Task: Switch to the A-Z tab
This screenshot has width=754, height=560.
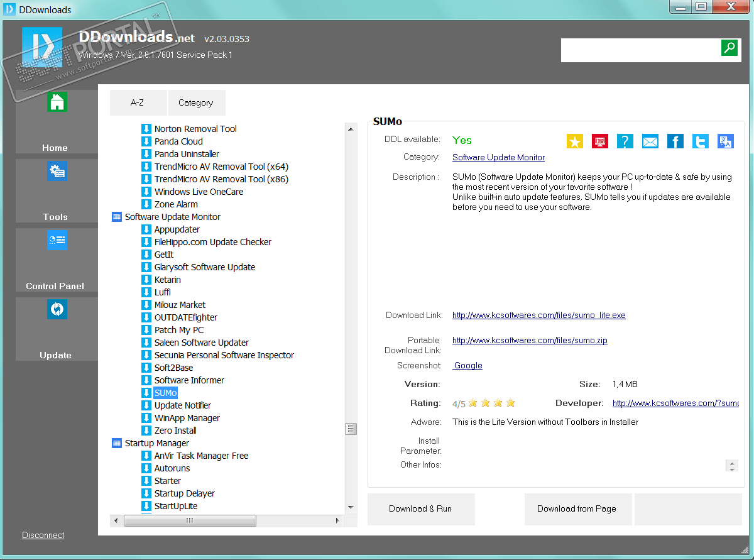Action: click(x=138, y=103)
